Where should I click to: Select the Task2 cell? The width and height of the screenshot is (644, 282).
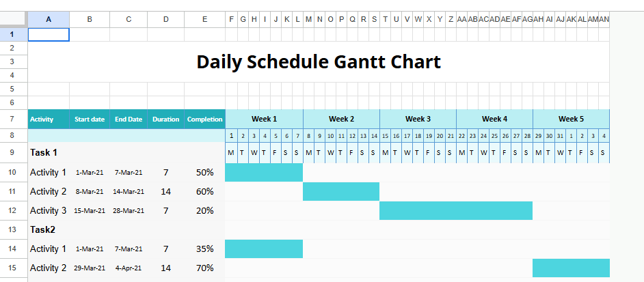tap(42, 230)
